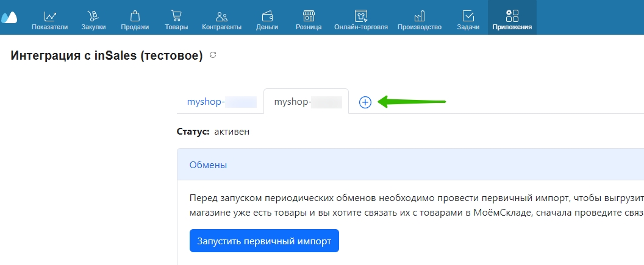Open the Показатели section
The width and height of the screenshot is (644, 265).
pos(49,21)
